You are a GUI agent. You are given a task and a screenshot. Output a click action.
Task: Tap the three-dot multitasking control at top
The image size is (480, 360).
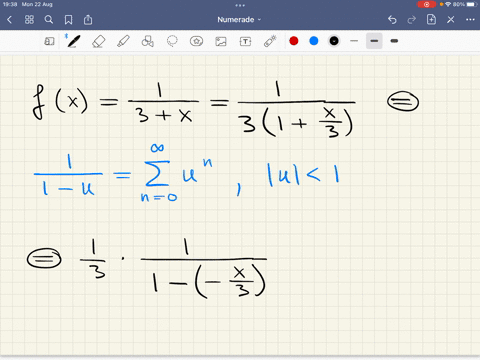tap(240, 5)
